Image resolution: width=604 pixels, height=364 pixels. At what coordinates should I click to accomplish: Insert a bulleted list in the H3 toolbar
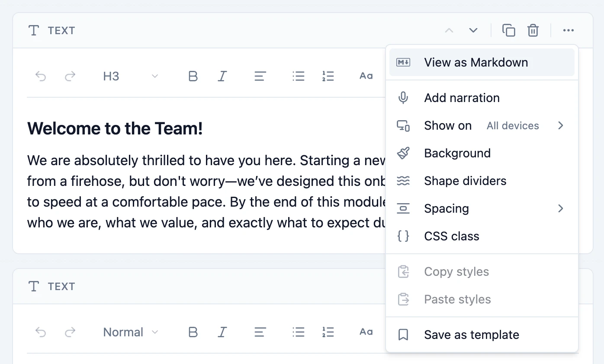pos(299,77)
